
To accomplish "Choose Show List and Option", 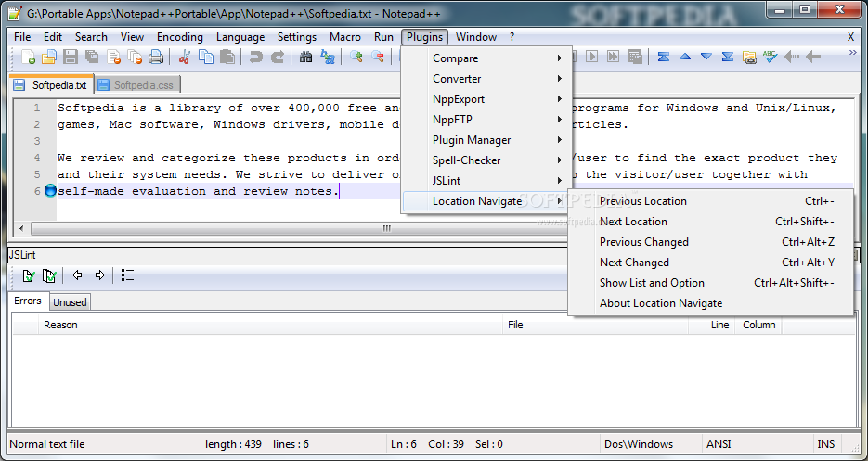I will click(711, 283).
